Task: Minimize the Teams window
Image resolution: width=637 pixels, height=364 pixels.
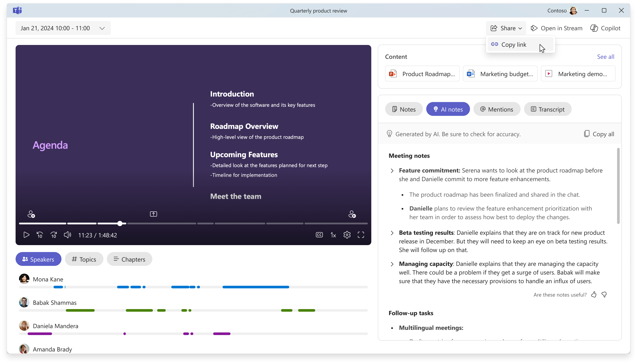Action: 587,11
